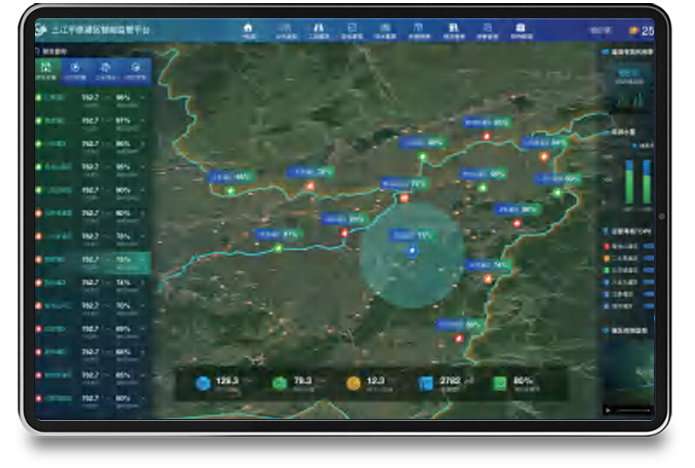Click the green icon beside 78.3
The width and height of the screenshot is (695, 468).
[x=279, y=383]
